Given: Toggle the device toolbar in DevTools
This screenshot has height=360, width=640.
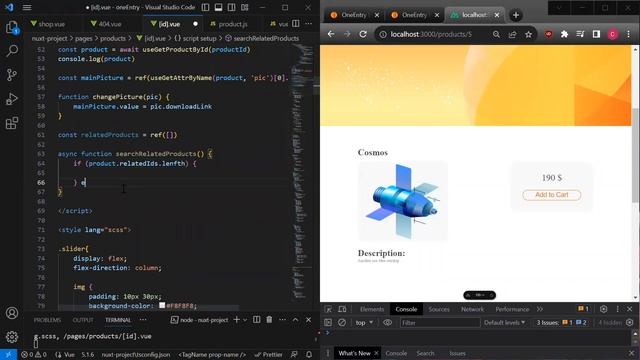Looking at the screenshot, I should [342, 309].
